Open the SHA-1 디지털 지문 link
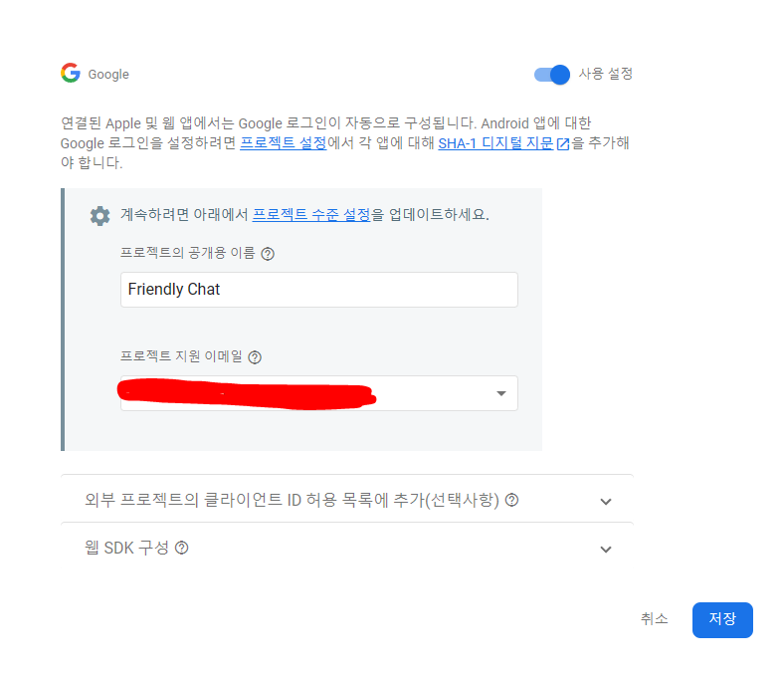Image resolution: width=784 pixels, height=673 pixels. coord(495,143)
